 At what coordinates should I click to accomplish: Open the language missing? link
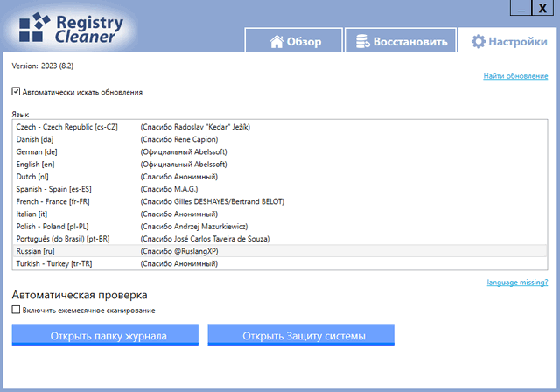(517, 282)
